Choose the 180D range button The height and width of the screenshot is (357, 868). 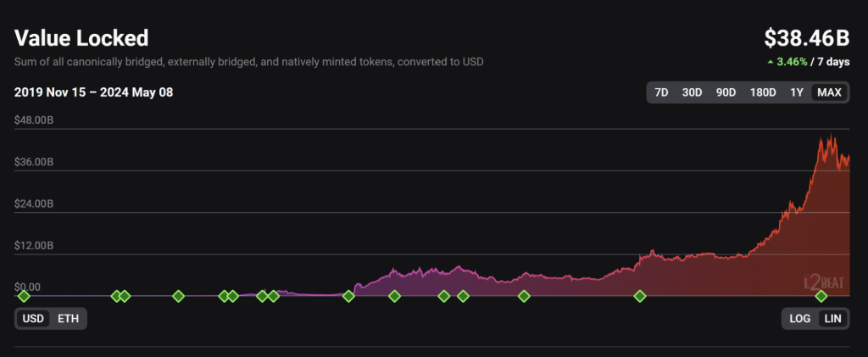click(x=763, y=92)
